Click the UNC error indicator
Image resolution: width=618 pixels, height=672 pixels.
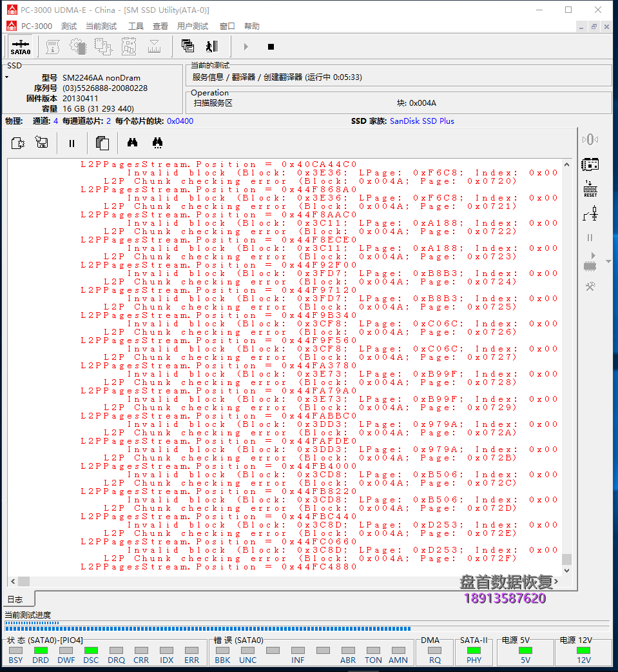click(248, 651)
